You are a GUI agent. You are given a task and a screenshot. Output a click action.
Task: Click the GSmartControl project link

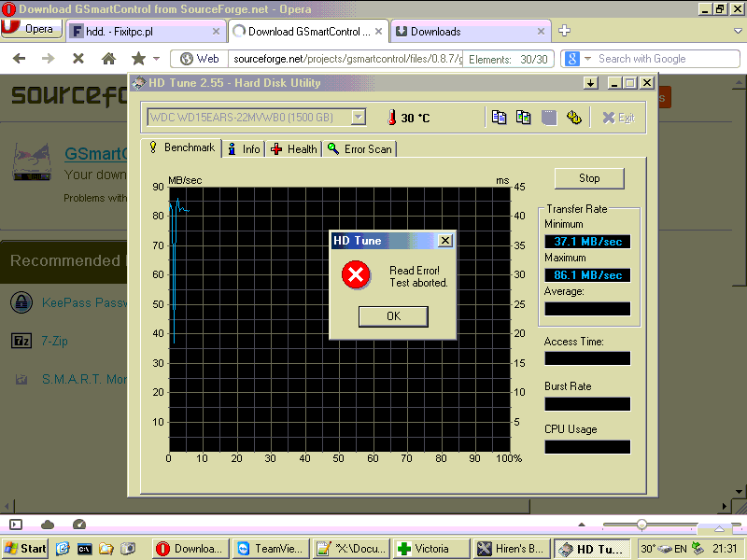pyautogui.click(x=96, y=153)
